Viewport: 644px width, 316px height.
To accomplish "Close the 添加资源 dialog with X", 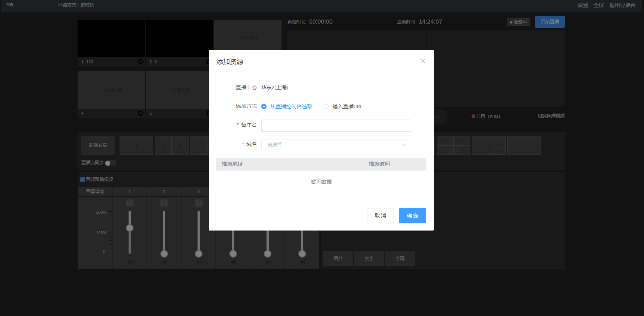I will click(x=423, y=61).
